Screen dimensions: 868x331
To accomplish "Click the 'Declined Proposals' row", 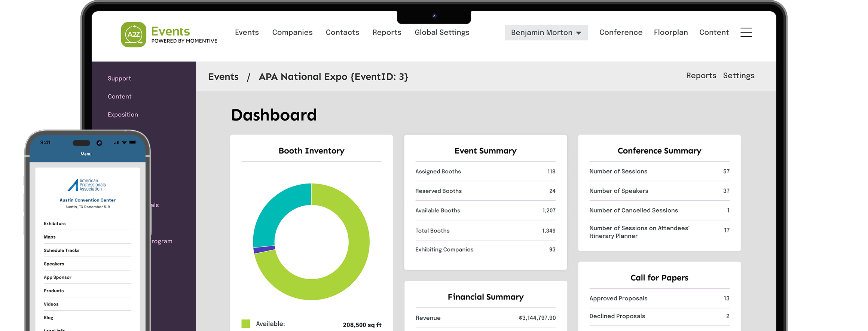I will point(659,316).
